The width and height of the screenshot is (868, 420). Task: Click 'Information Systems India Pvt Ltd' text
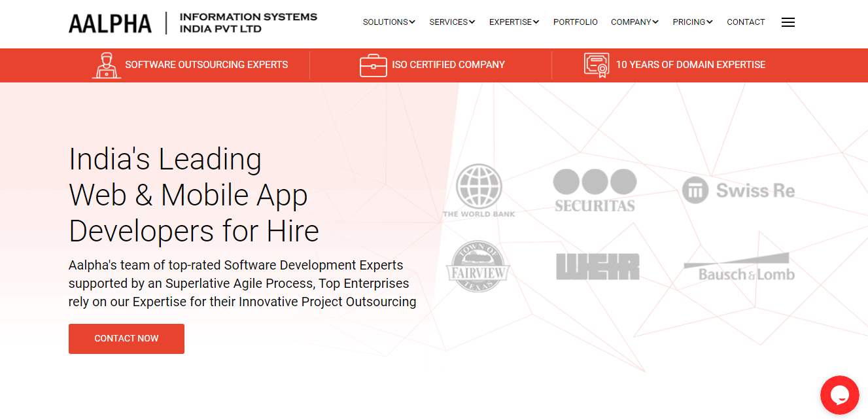pos(249,23)
